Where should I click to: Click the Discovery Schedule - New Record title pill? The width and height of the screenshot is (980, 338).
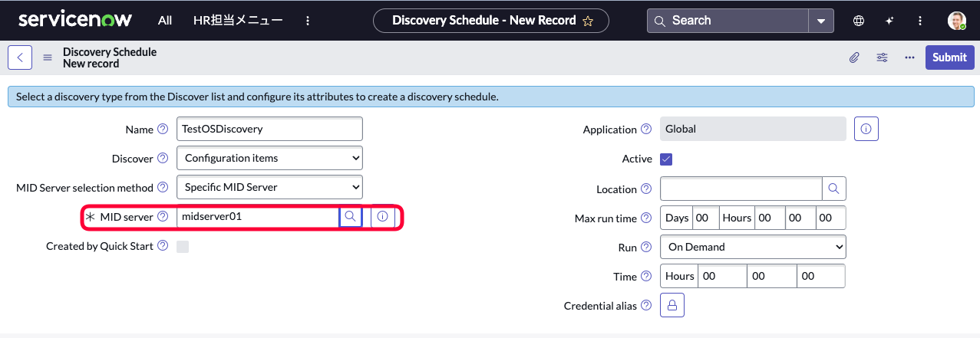(x=491, y=21)
